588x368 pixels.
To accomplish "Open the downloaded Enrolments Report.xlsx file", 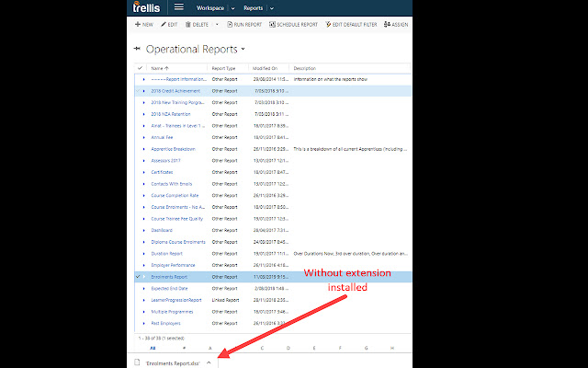I will tap(173, 363).
